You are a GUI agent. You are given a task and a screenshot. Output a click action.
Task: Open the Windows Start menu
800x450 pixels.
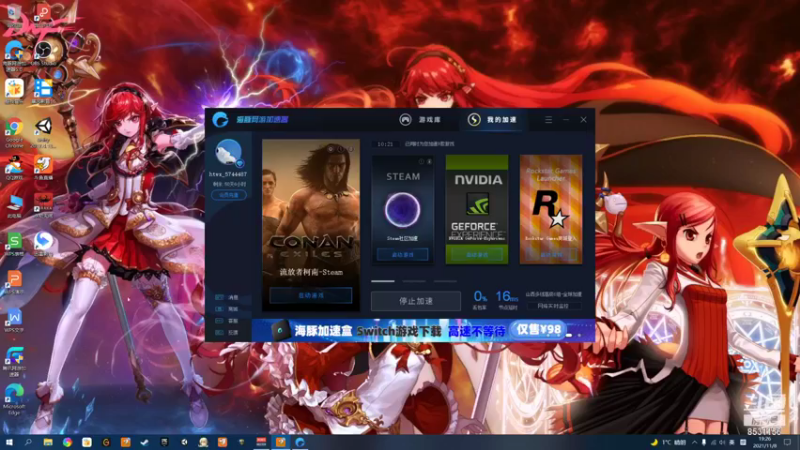click(x=9, y=442)
